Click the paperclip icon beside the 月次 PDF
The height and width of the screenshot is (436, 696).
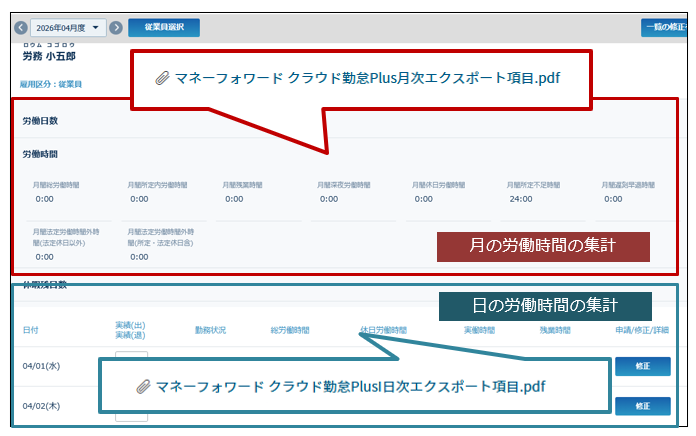click(162, 78)
